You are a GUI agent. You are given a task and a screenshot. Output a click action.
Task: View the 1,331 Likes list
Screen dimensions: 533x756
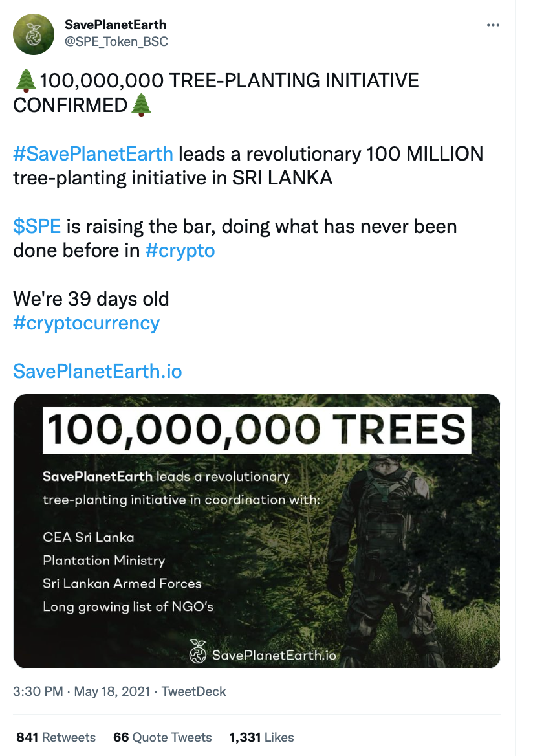click(x=261, y=737)
